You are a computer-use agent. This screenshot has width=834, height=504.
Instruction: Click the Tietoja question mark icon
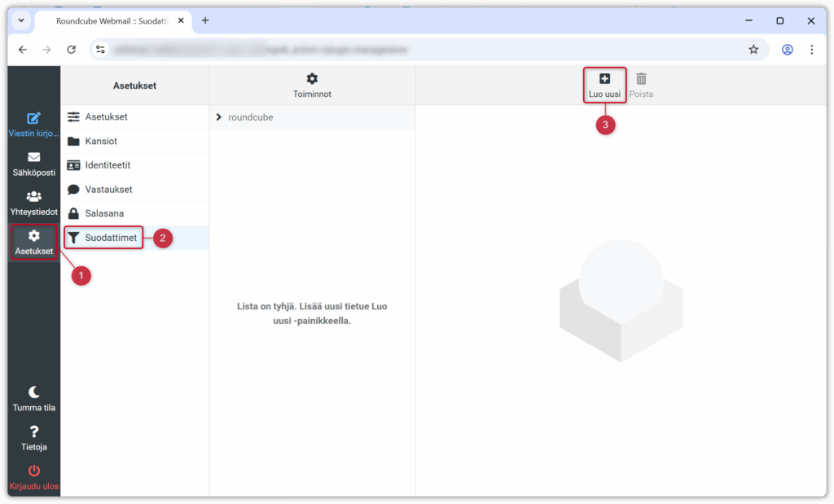coord(33,432)
